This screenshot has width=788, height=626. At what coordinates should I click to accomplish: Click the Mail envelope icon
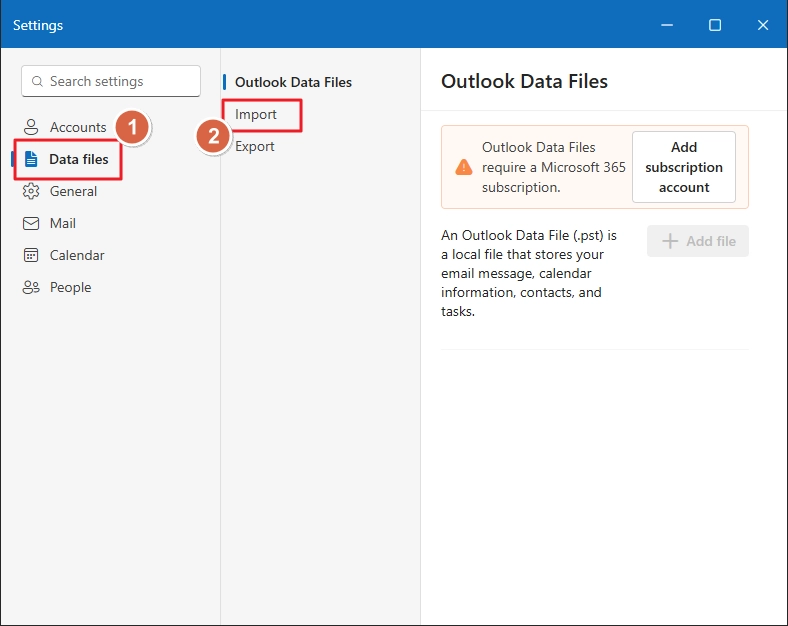[31, 223]
